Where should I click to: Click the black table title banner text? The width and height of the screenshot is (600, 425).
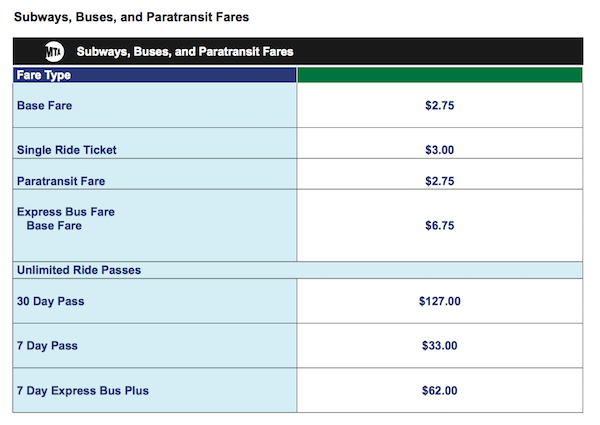pyautogui.click(x=185, y=52)
